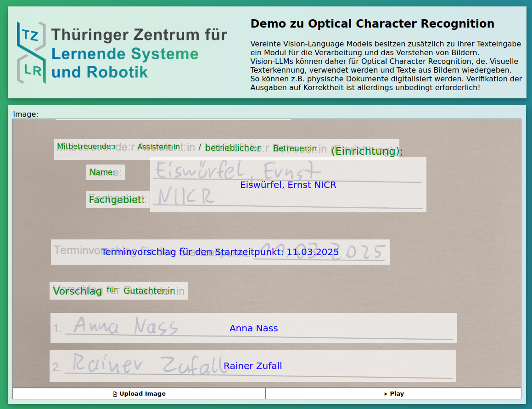The height and width of the screenshot is (409, 532).
Task: Click the green 'Assistent:in' text
Action: [158, 147]
